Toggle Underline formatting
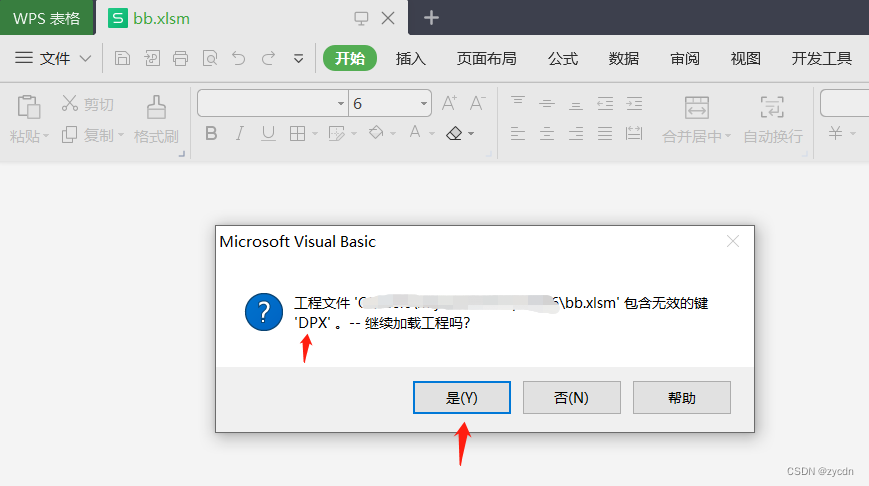The width and height of the screenshot is (869, 486). (x=268, y=134)
